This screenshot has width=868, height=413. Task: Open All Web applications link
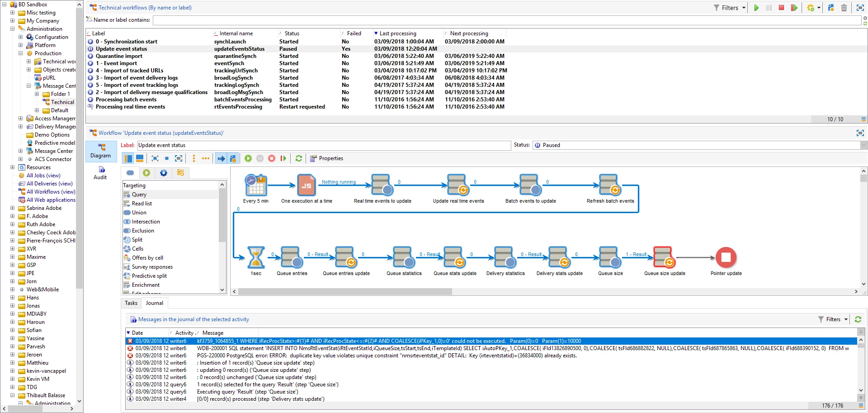pos(51,200)
